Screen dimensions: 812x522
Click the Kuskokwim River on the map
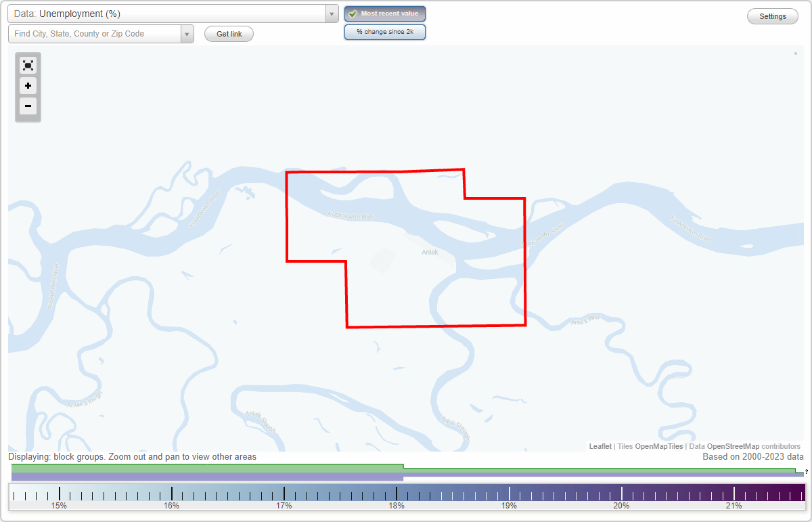(352, 215)
